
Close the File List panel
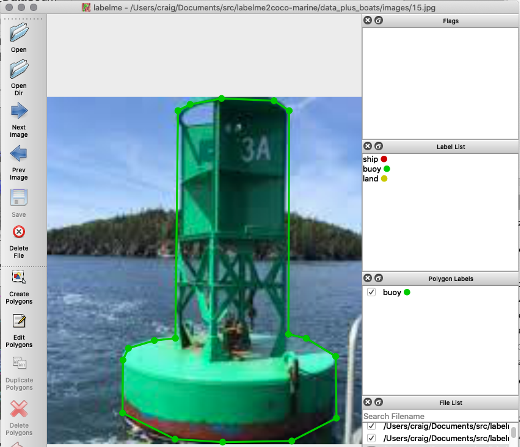[x=368, y=402]
